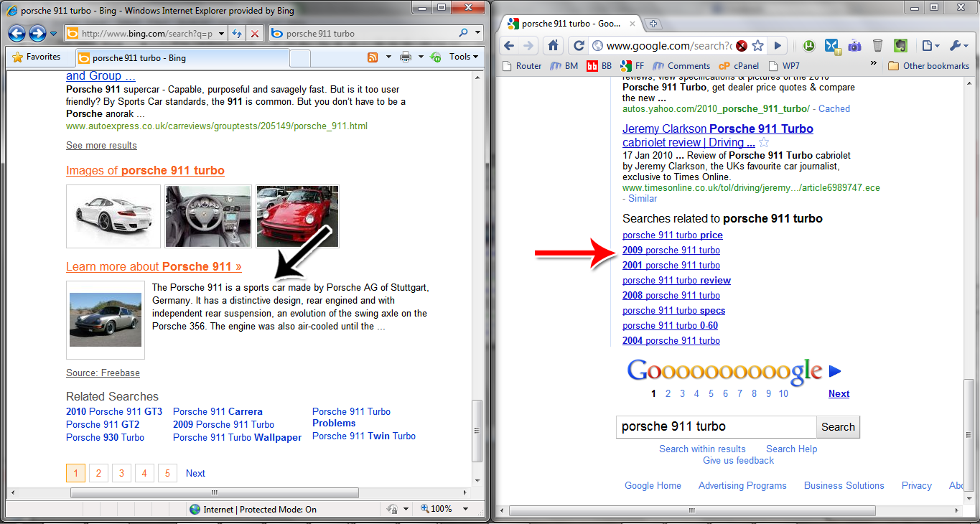Click the trash can extension icon in Chrome

tap(877, 46)
